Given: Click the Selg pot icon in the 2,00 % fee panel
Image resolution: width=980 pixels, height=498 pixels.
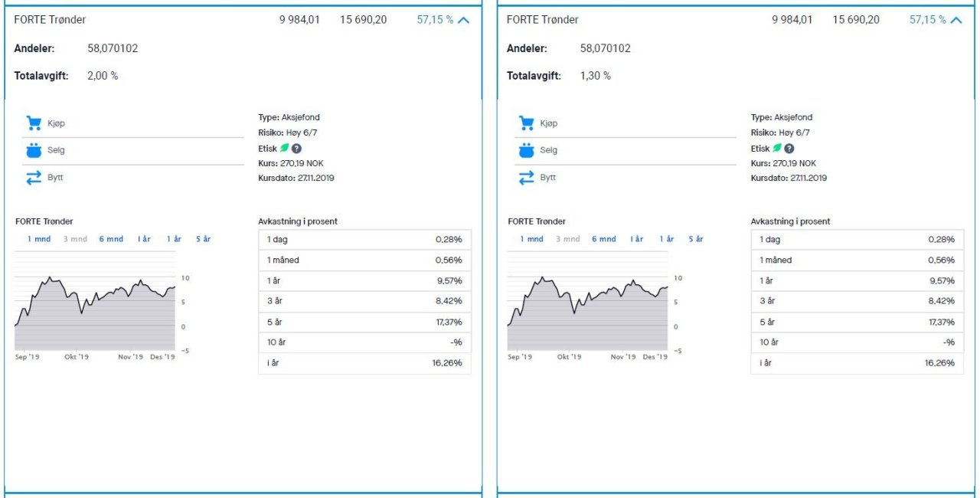Looking at the screenshot, I should tap(33, 150).
